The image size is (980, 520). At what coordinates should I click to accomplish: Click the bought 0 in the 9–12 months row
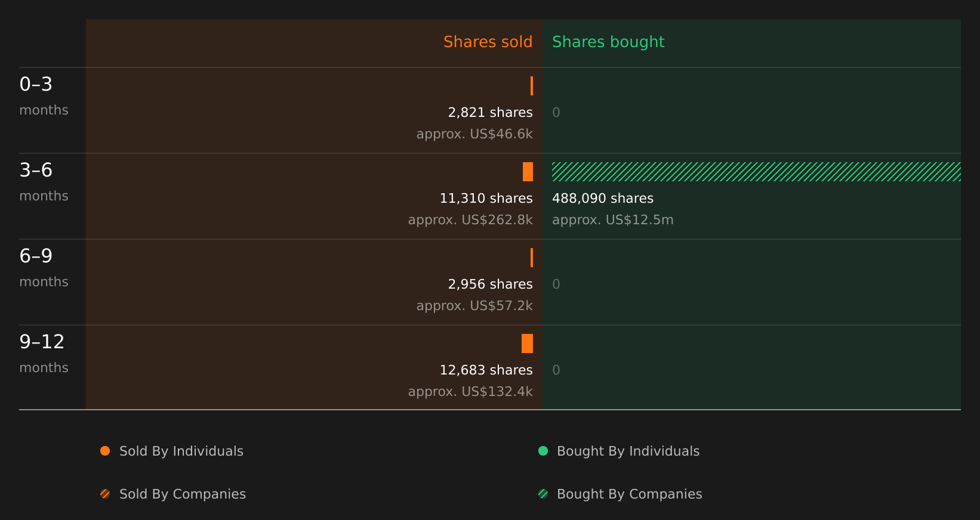pos(556,370)
